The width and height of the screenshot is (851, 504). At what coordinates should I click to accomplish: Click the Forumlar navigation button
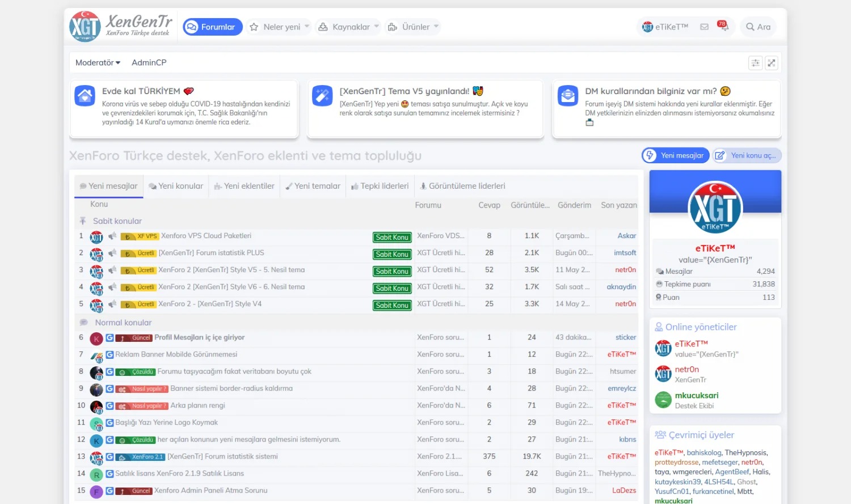point(213,27)
